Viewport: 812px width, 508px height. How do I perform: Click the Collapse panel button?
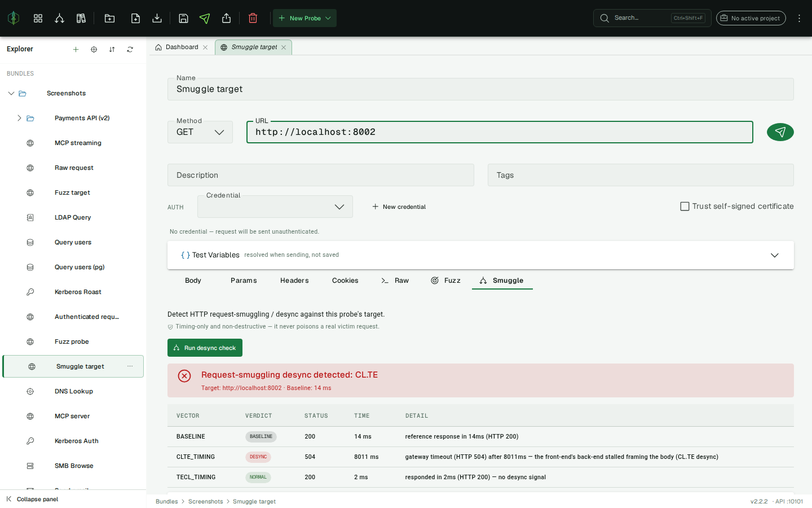pos(32,499)
